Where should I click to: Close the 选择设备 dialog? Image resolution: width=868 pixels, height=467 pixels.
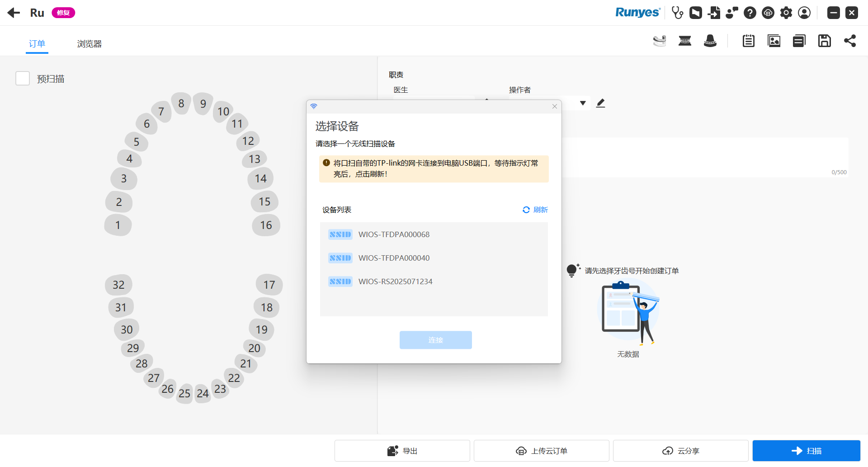click(x=555, y=106)
